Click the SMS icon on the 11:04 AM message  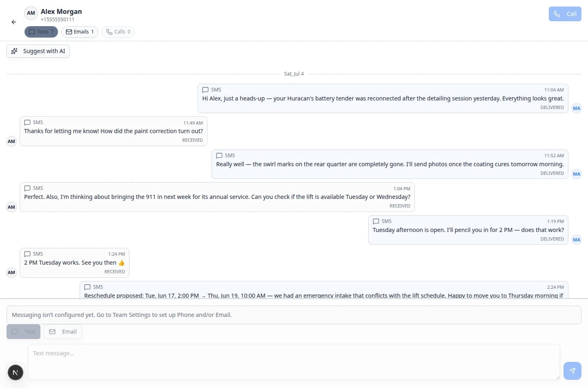tap(205, 90)
